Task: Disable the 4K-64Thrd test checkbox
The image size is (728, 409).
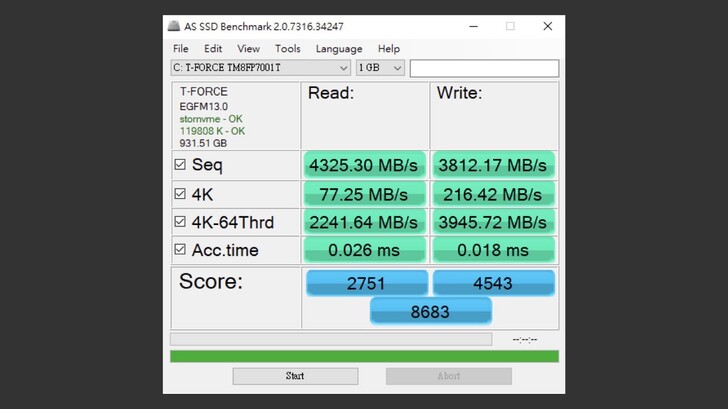Action: [180, 221]
